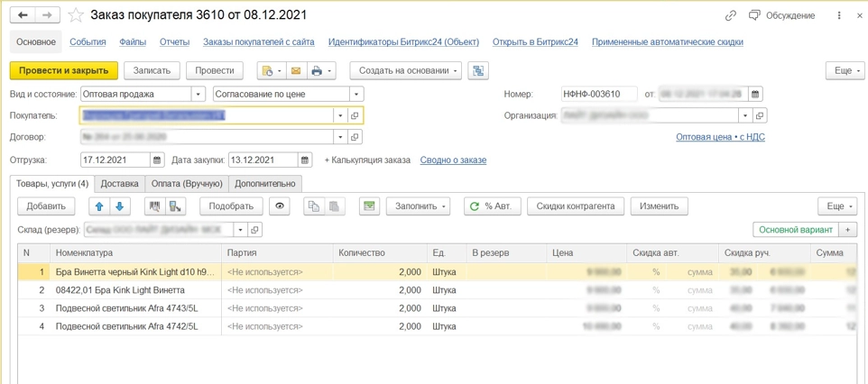Click the Номер input field
This screenshot has height=384, width=868.
597,94
